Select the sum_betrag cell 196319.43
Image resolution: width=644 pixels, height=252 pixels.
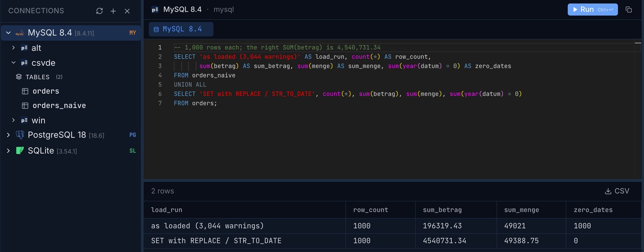456,226
